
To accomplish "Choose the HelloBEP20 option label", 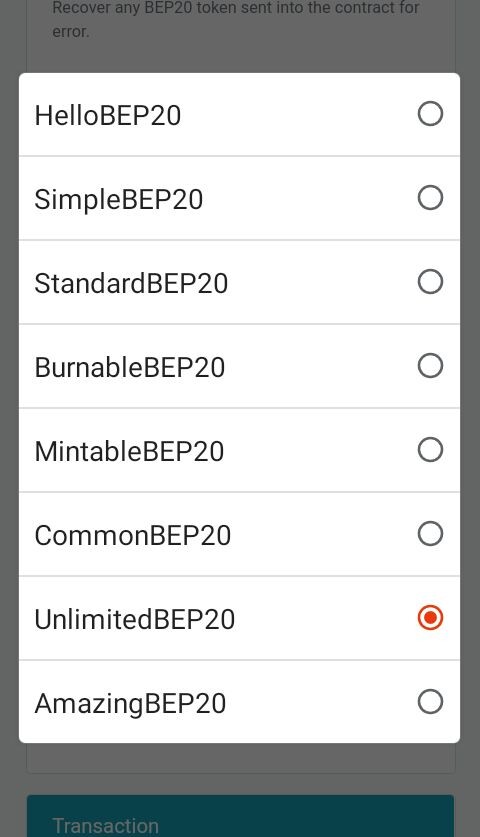I will (x=108, y=115).
